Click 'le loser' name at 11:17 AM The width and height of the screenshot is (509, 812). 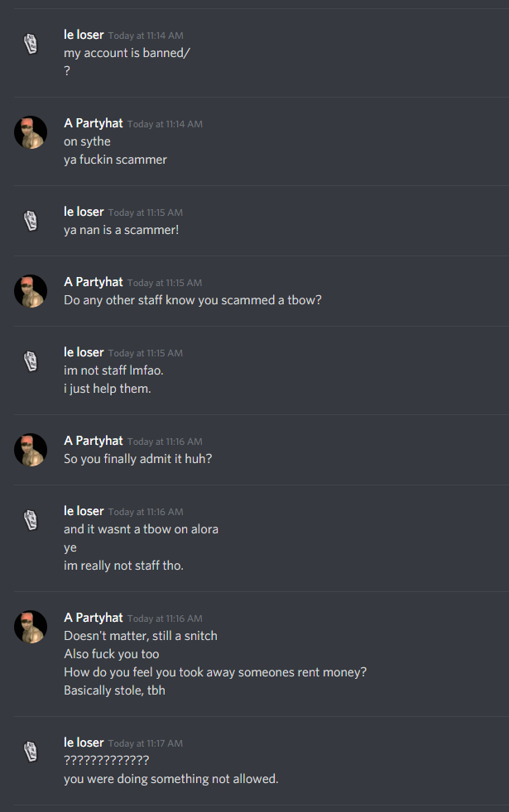pyautogui.click(x=84, y=743)
